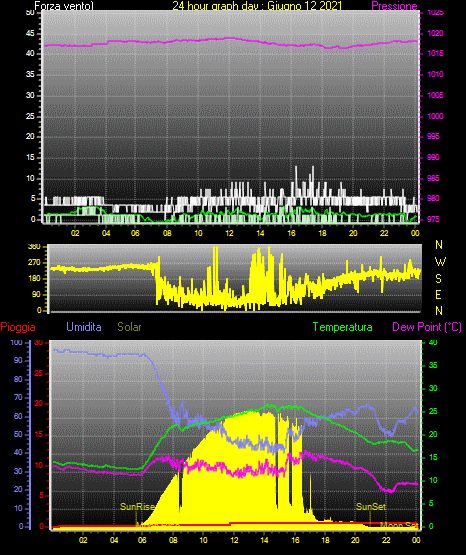Screen dimensions: 466x555
Task: Click the 25 value on the red rain axis
Action: pos(39,373)
